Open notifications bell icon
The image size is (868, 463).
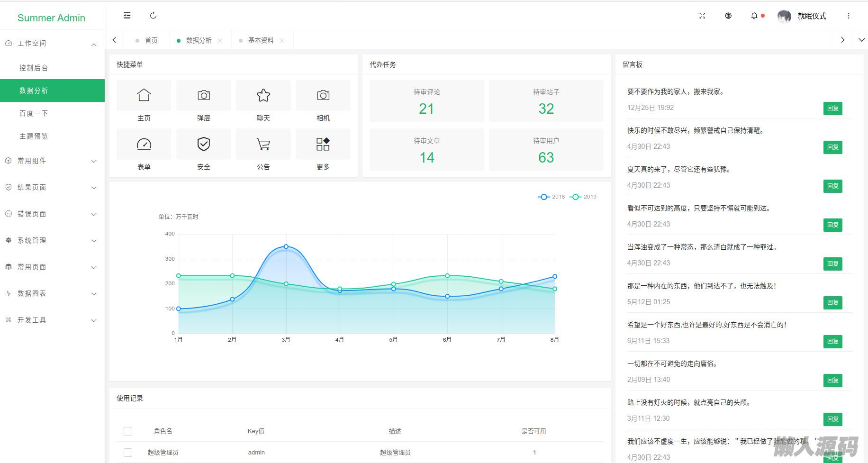click(754, 16)
